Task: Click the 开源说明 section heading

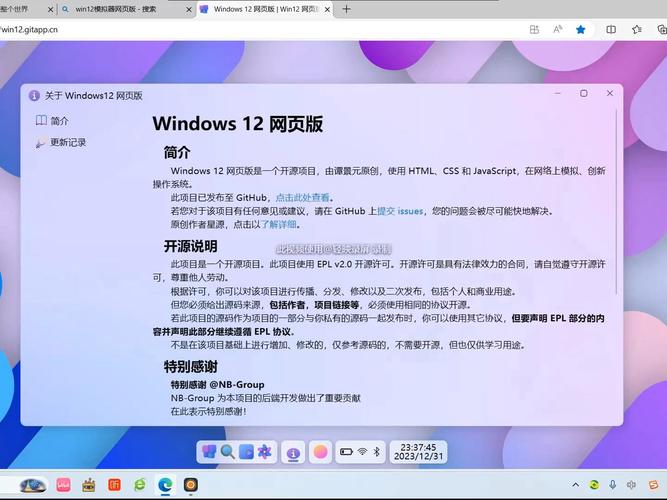Action: pyautogui.click(x=191, y=246)
